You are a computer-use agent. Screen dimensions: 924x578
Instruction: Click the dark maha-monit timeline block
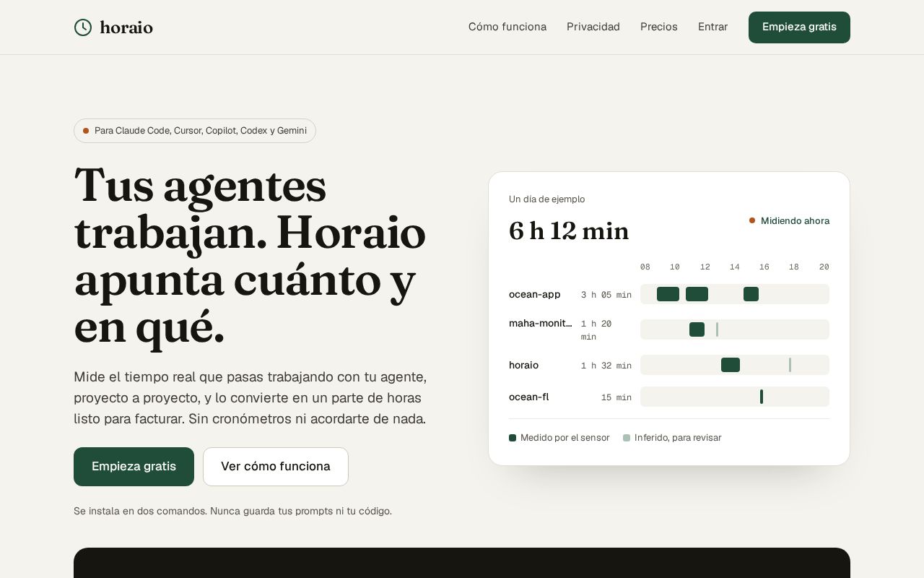[697, 329]
